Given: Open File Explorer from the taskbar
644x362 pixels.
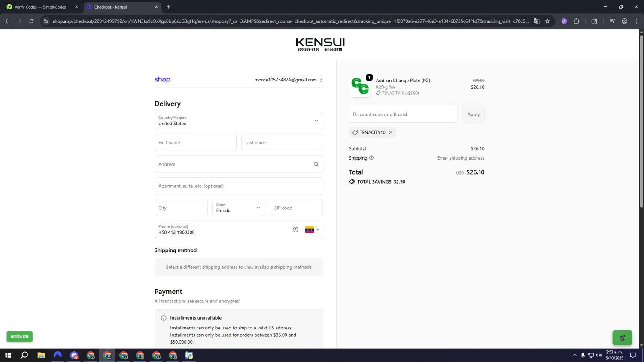Looking at the screenshot, I should tap(41, 355).
